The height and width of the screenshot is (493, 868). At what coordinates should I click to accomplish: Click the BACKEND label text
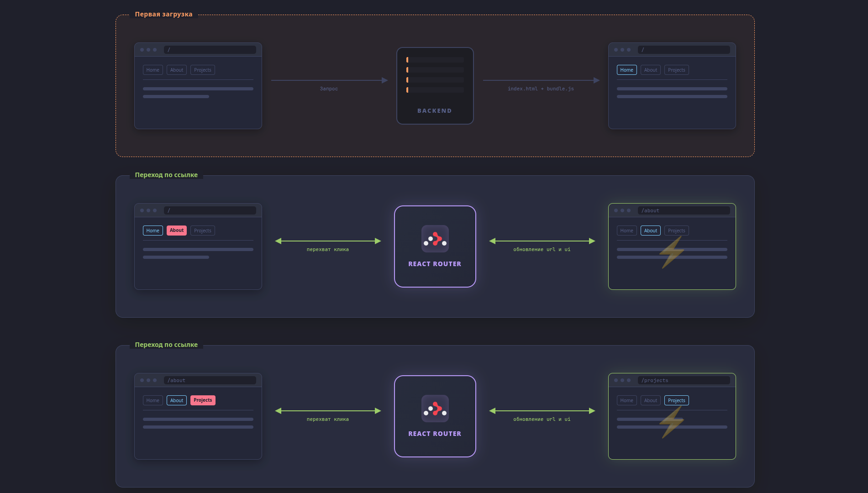point(435,111)
